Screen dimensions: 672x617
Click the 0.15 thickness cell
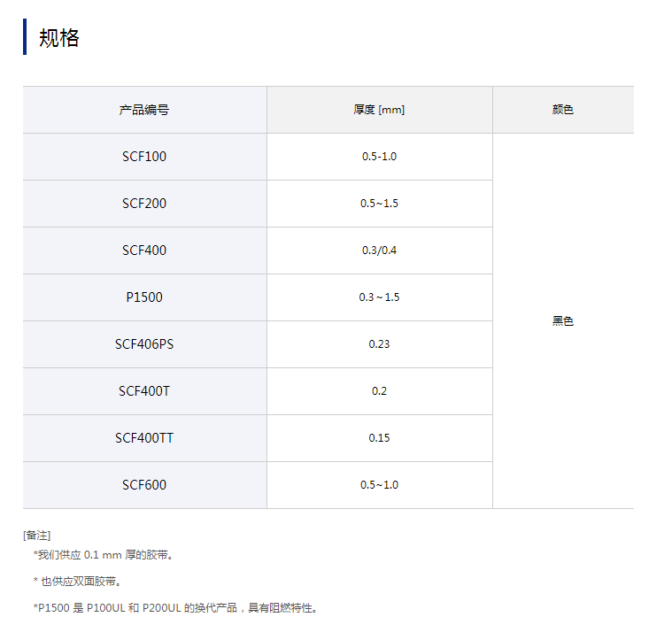pos(379,438)
